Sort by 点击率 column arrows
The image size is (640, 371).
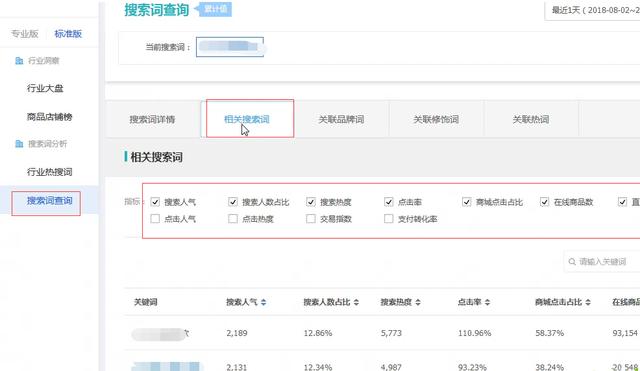pyautogui.click(x=487, y=302)
